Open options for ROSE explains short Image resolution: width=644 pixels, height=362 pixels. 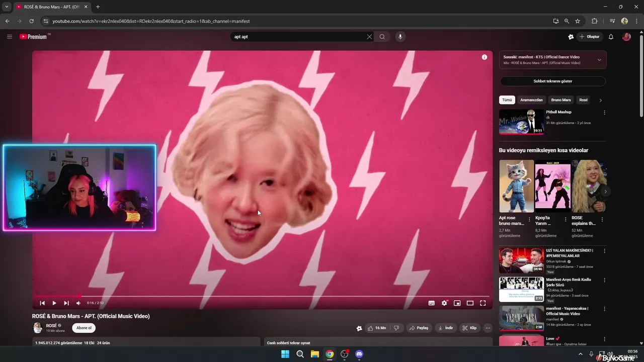(x=602, y=219)
